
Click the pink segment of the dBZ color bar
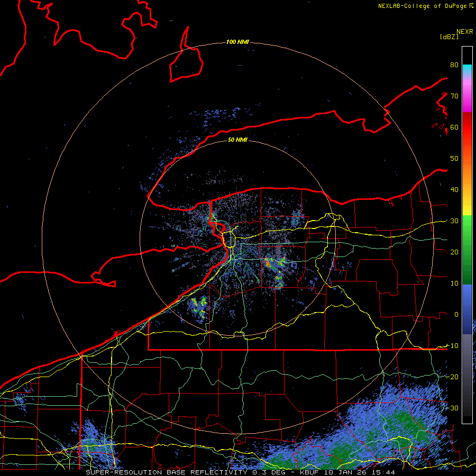[467, 94]
